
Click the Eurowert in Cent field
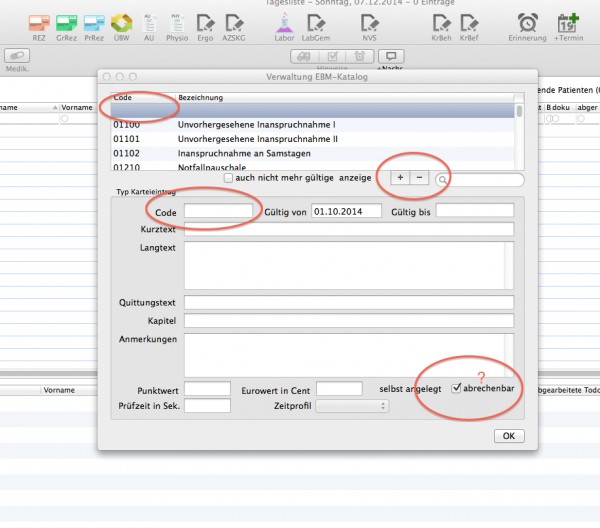339,389
